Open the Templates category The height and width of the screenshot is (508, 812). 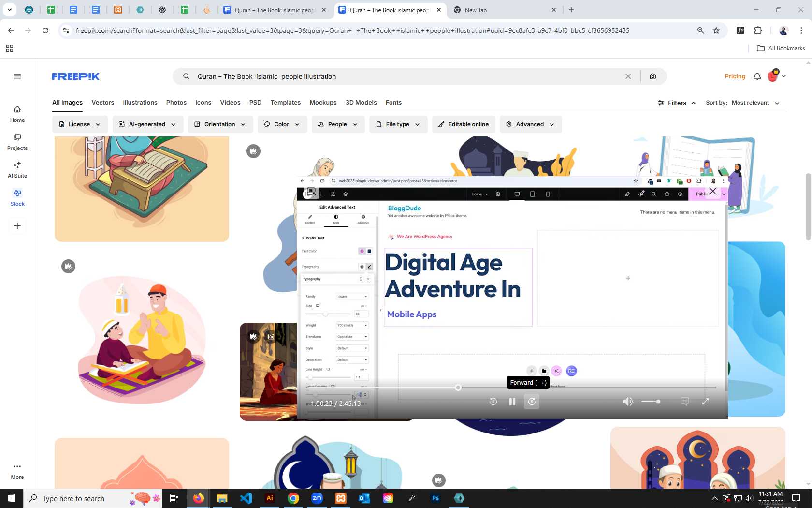click(286, 103)
